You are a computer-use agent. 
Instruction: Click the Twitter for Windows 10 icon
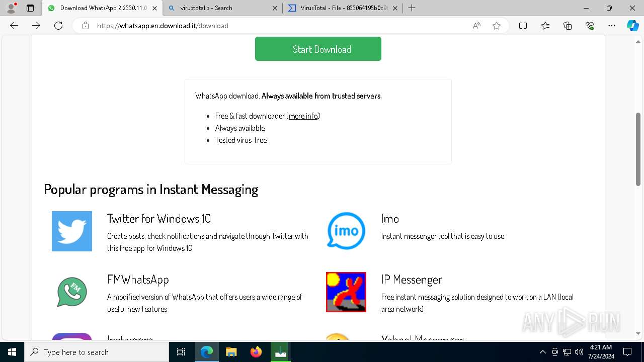coord(72,231)
